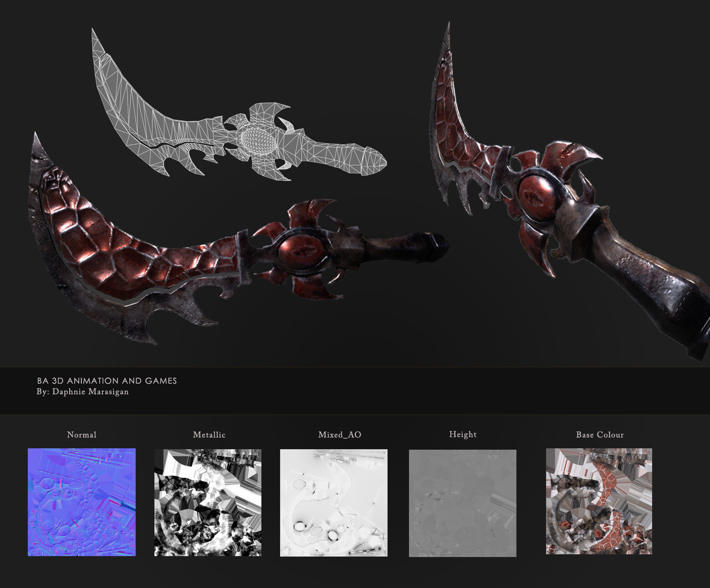The width and height of the screenshot is (710, 588).
Task: Click the BA 3D ANIMATION AND GAMES title
Action: click(x=107, y=381)
